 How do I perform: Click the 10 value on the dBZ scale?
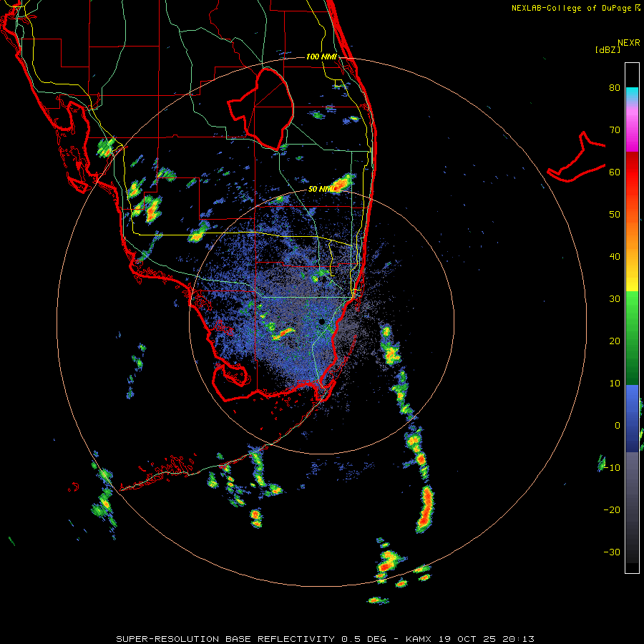click(x=615, y=384)
